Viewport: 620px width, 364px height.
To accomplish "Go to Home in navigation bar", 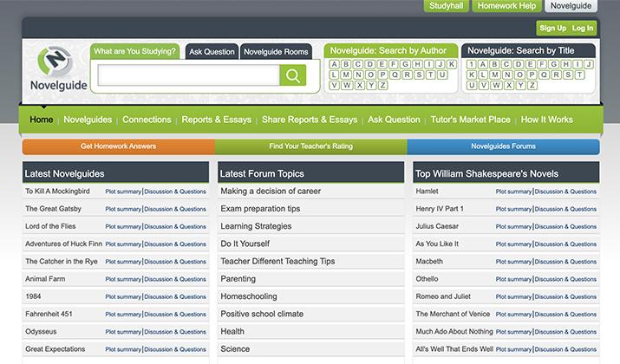I will pos(41,120).
